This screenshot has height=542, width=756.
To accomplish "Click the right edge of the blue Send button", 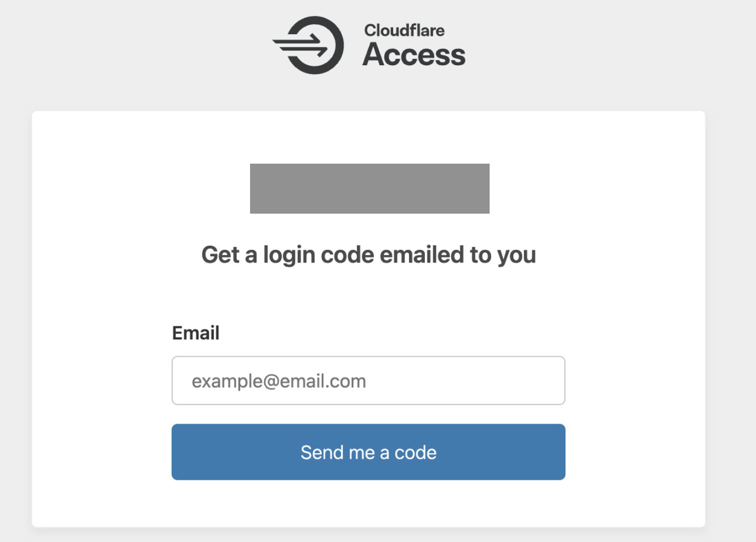I will 557,452.
